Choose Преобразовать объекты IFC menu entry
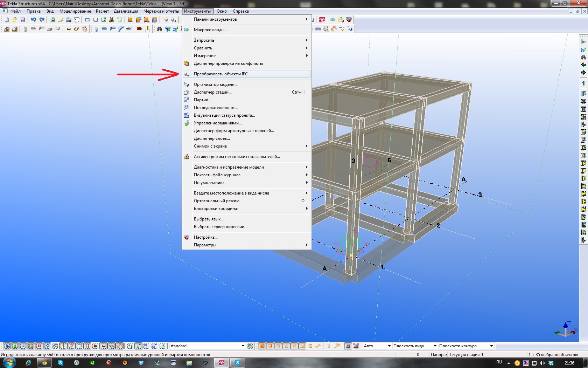Viewport: 588px width, 368px height. pos(220,74)
